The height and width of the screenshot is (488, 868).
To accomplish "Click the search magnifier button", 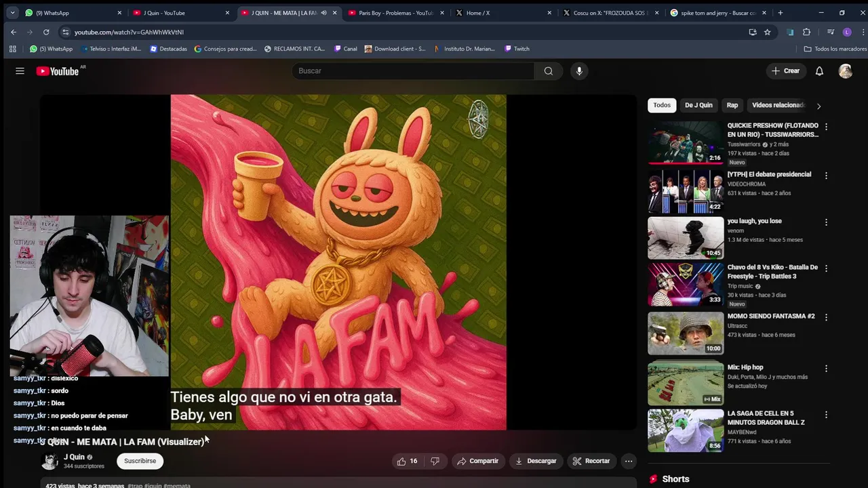I will click(548, 71).
